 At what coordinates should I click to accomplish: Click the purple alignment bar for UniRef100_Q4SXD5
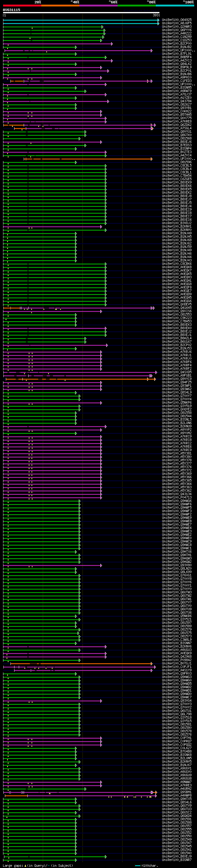80,372
